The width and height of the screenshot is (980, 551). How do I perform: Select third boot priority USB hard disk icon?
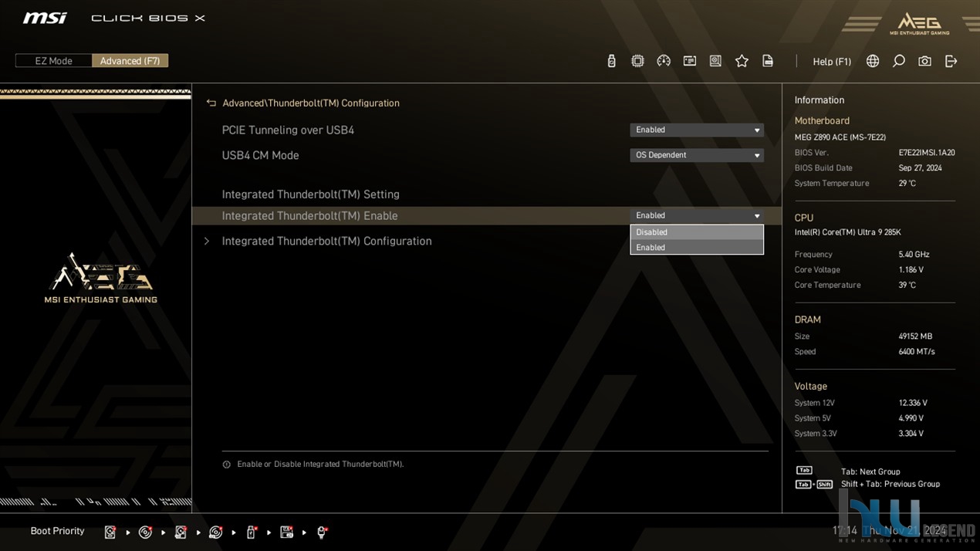pos(181,532)
